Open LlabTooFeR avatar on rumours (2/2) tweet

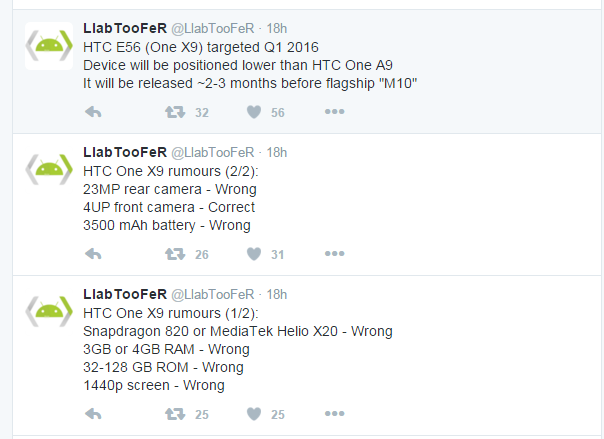tap(49, 170)
